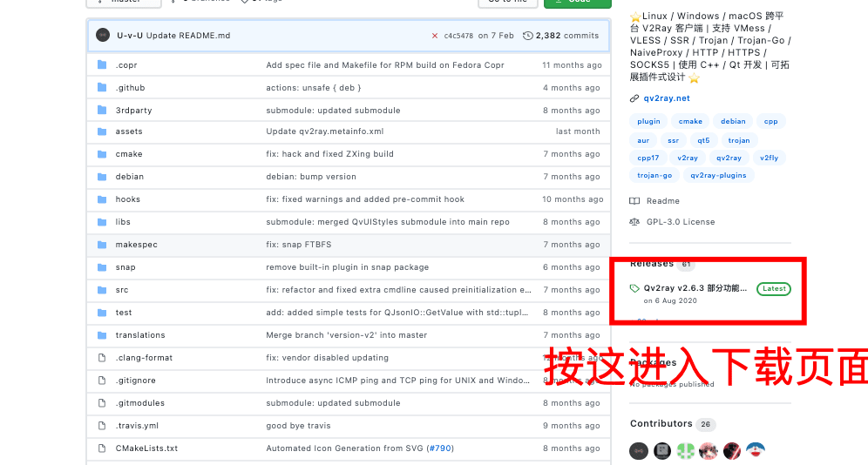Open the .travis.yml file name
This screenshot has height=465, width=868.
137,426
